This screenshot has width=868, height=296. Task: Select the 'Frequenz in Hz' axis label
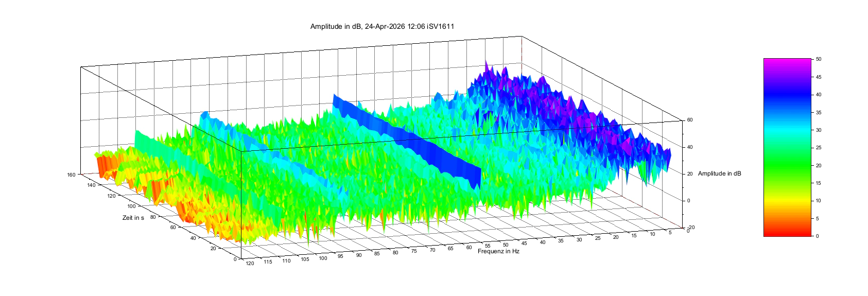[x=498, y=251]
